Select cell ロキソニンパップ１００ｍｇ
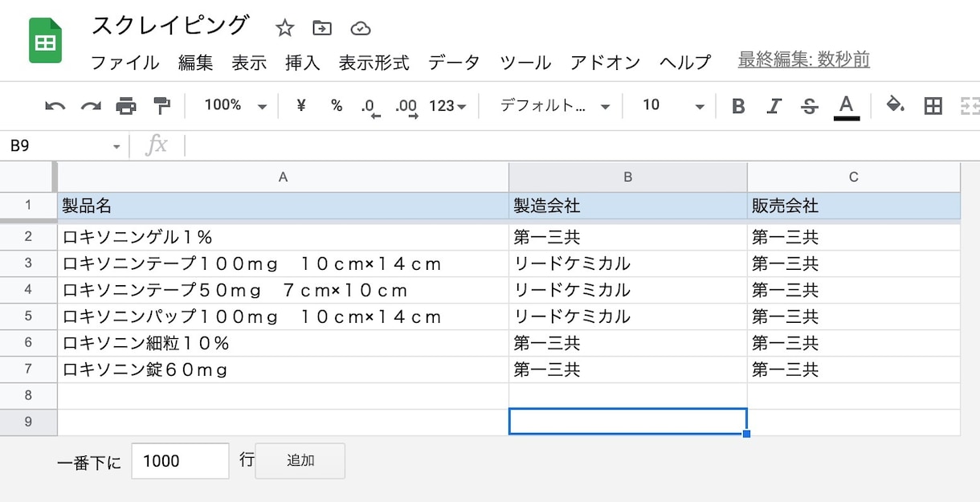The height and width of the screenshot is (502, 980). click(x=283, y=316)
